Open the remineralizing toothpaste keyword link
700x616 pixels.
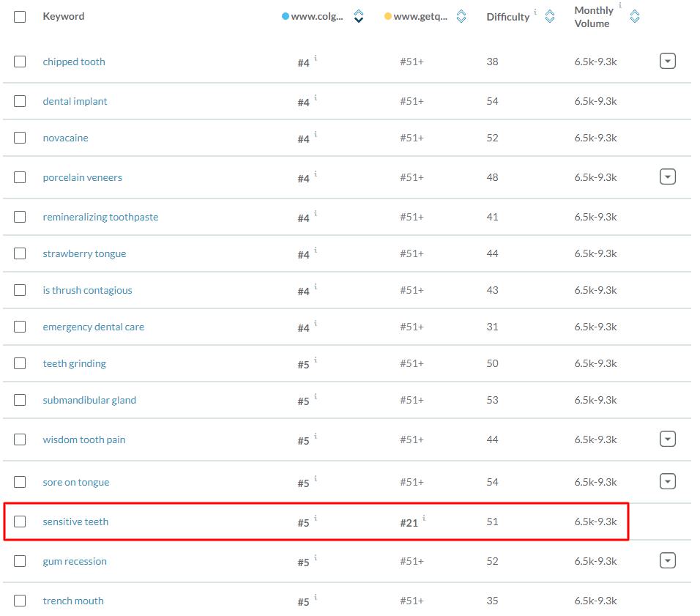(100, 217)
